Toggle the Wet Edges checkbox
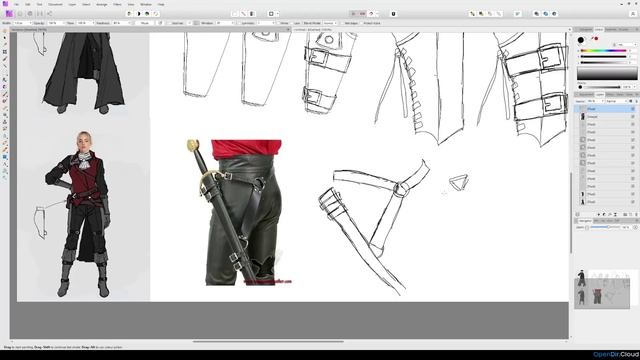 (x=342, y=23)
